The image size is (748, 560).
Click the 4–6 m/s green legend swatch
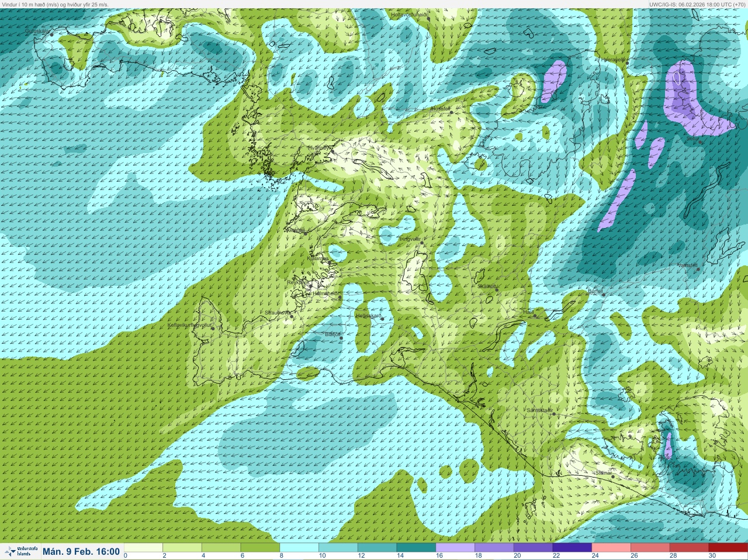tap(221, 548)
